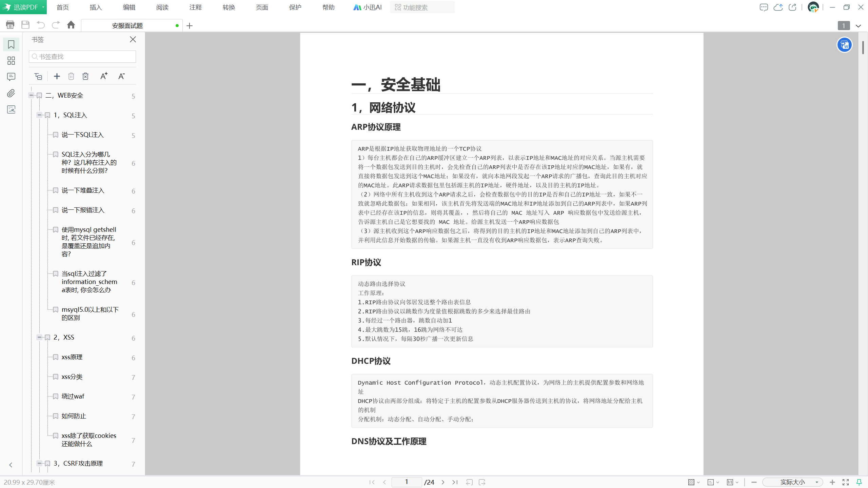Open the 转换 menu
This screenshot has height=488, width=868.
[x=229, y=7]
